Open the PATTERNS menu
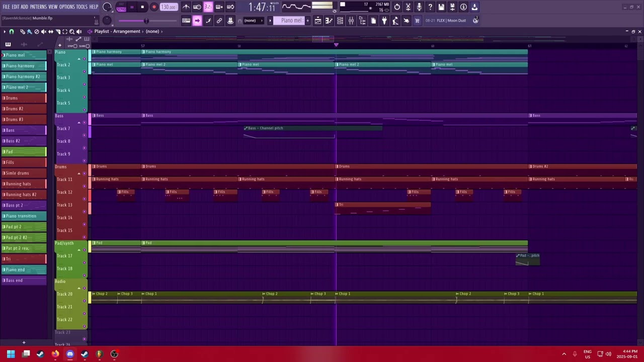This screenshot has width=644, height=362. (x=38, y=7)
